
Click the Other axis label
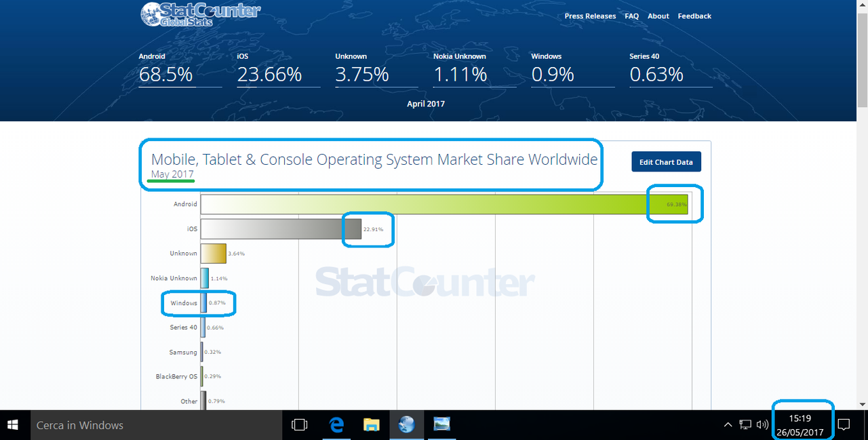[x=189, y=401]
